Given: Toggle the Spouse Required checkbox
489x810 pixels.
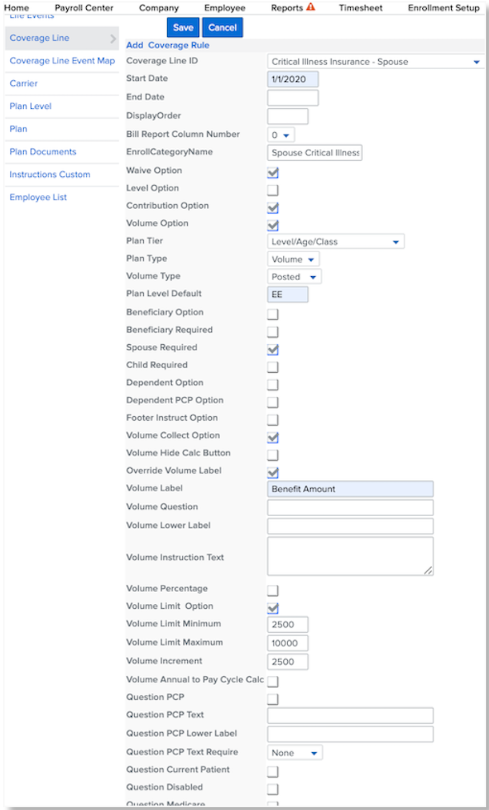Looking at the screenshot, I should tap(273, 349).
